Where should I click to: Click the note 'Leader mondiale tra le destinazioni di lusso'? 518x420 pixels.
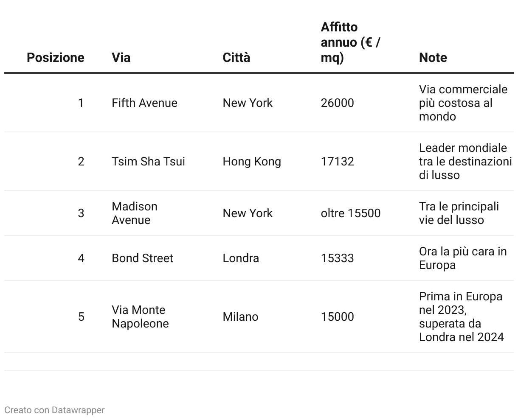click(x=465, y=161)
